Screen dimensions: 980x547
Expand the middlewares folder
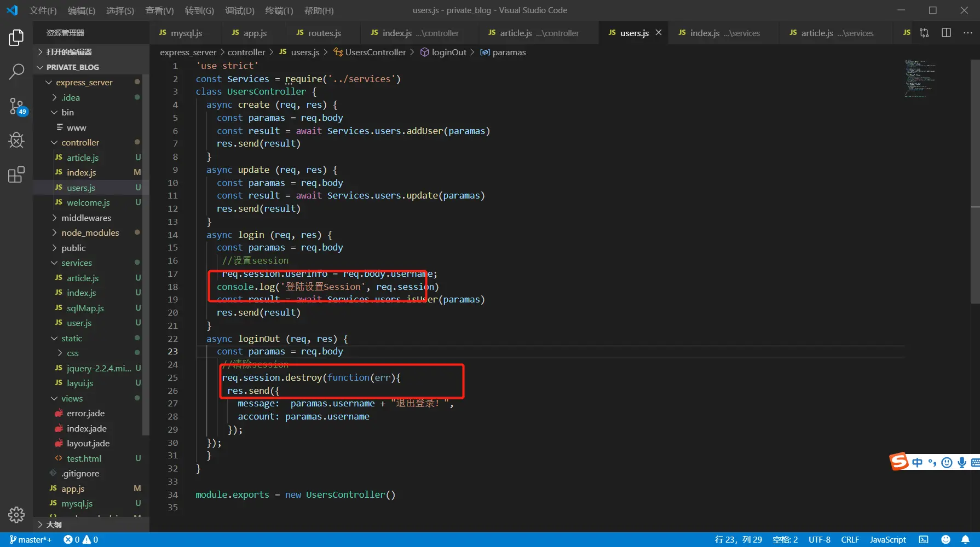point(86,218)
